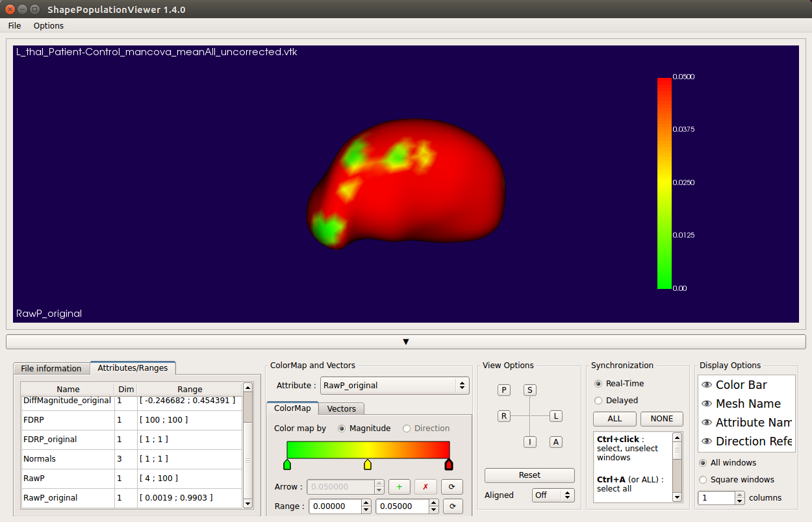Switch to the Left (L) view

click(556, 416)
